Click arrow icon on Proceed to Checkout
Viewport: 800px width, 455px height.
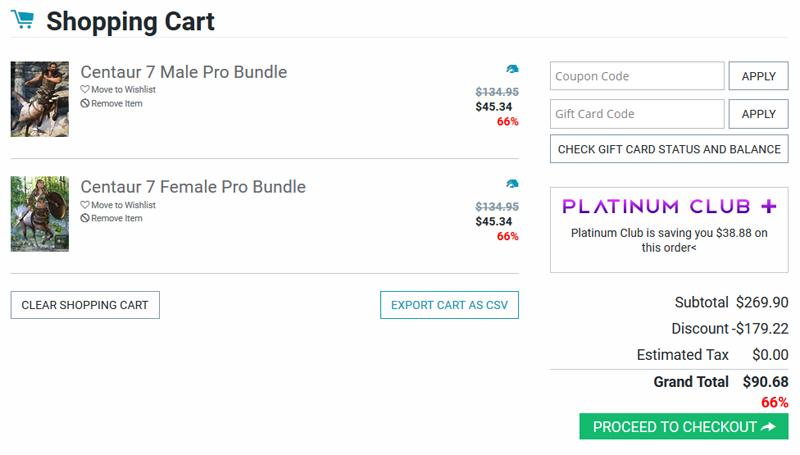768,427
